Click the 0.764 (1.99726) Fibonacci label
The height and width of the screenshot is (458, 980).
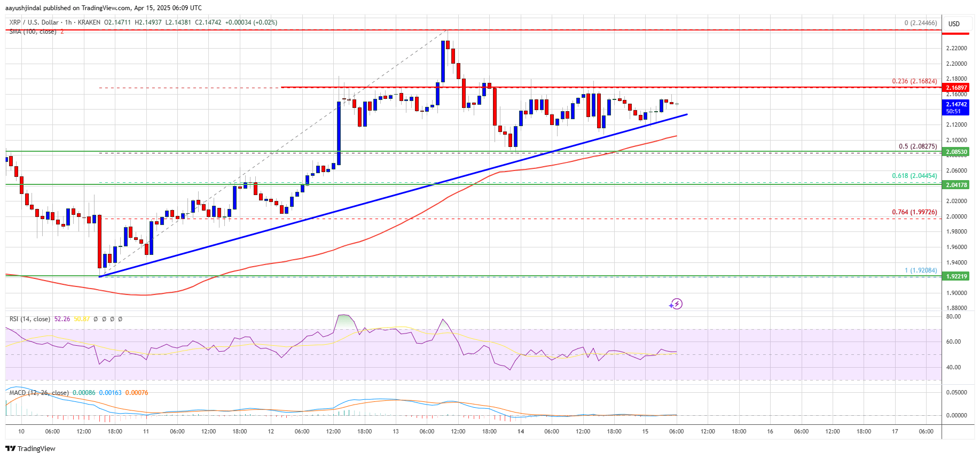(914, 212)
